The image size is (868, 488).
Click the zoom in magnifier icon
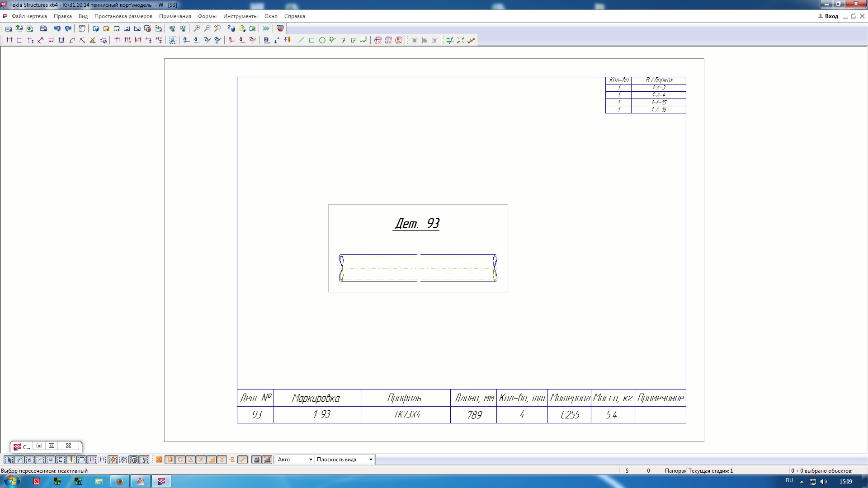196,28
